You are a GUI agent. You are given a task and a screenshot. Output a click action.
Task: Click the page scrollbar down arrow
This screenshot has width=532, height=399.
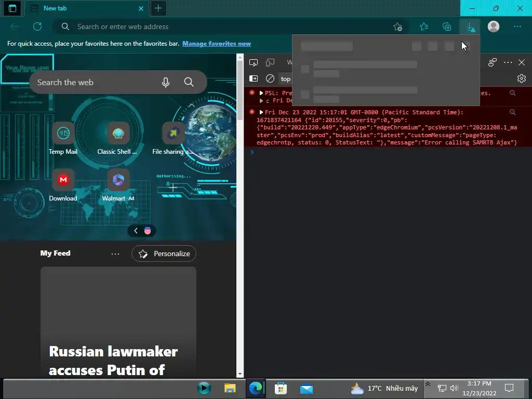click(240, 374)
